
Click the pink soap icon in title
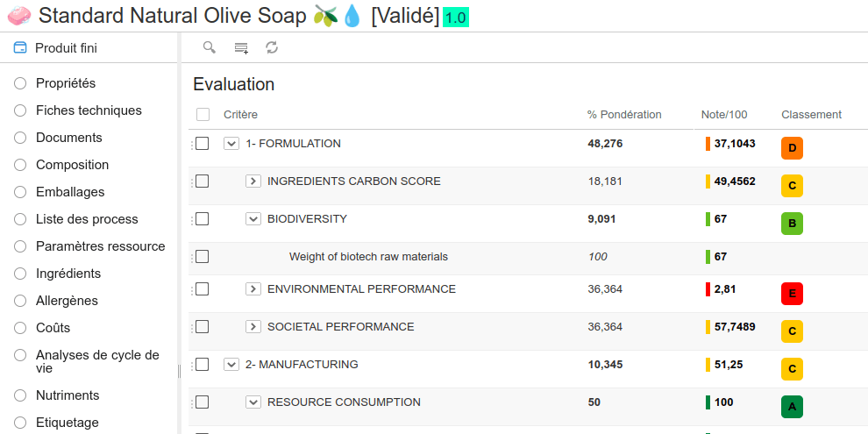[19, 15]
